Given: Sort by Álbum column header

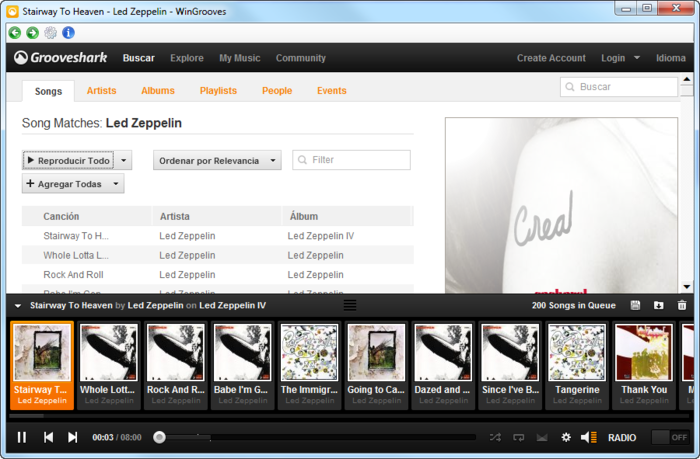Looking at the screenshot, I should [x=346, y=216].
